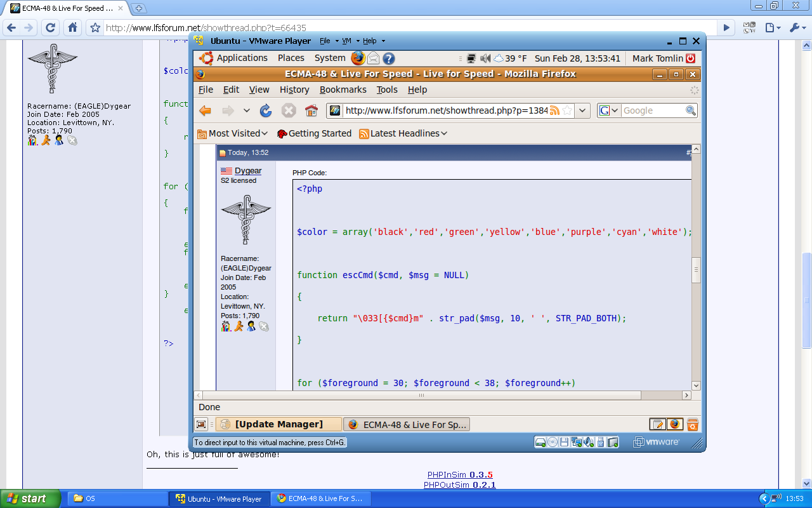812x508 pixels.
Task: Subscribe via RSS icon in Firefox URL bar
Action: click(x=554, y=110)
